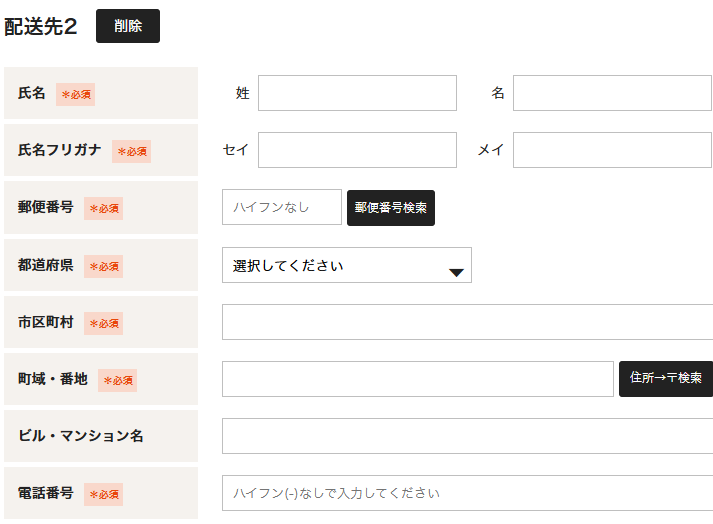
Task: Click the セイ furigana input field
Action: [357, 150]
